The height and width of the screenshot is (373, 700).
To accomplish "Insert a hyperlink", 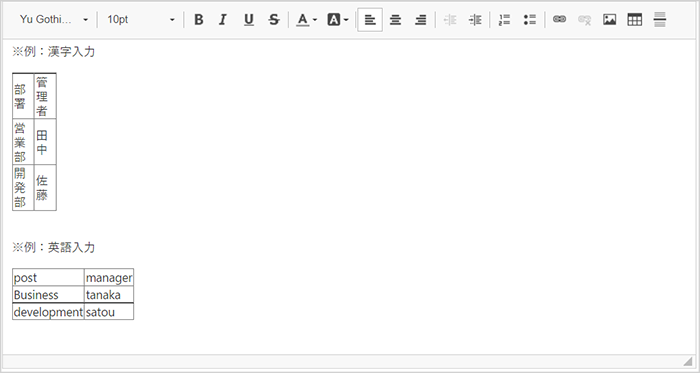I will point(559,20).
